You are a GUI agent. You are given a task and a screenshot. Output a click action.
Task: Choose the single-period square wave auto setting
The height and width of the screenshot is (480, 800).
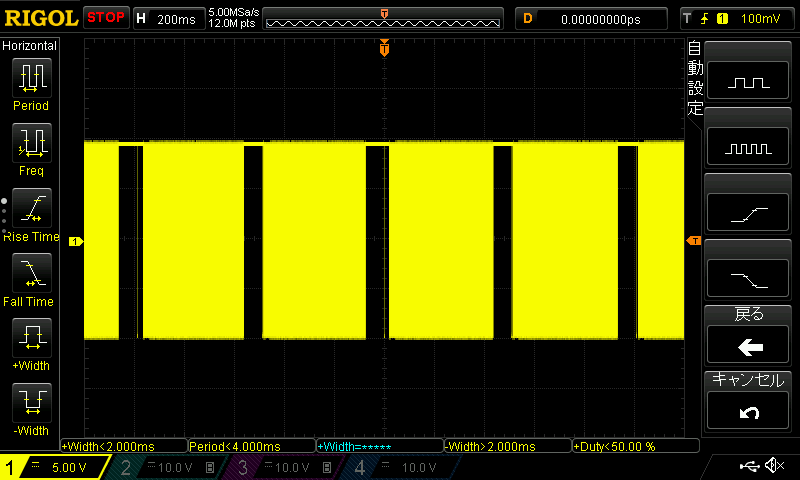coord(748,81)
